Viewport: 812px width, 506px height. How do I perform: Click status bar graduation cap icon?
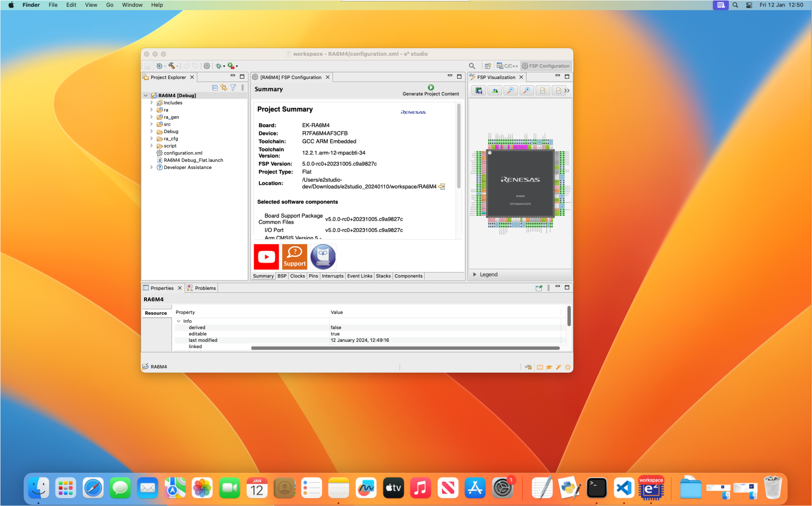click(x=549, y=367)
